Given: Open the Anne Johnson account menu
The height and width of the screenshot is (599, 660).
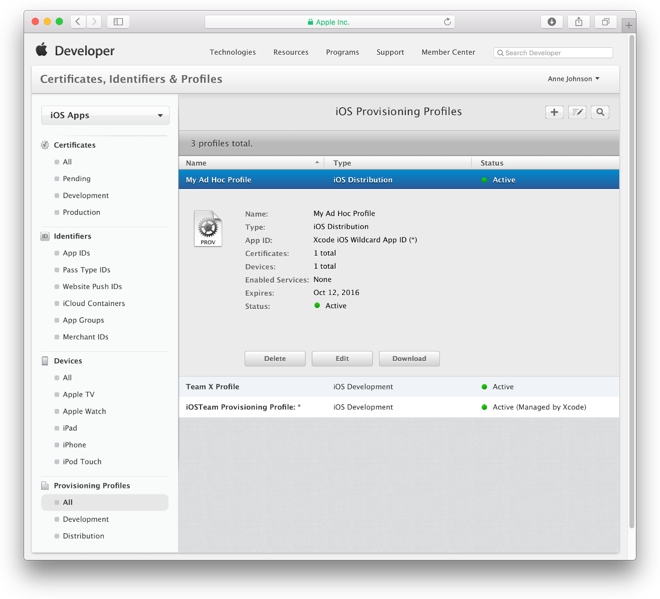Looking at the screenshot, I should click(573, 79).
